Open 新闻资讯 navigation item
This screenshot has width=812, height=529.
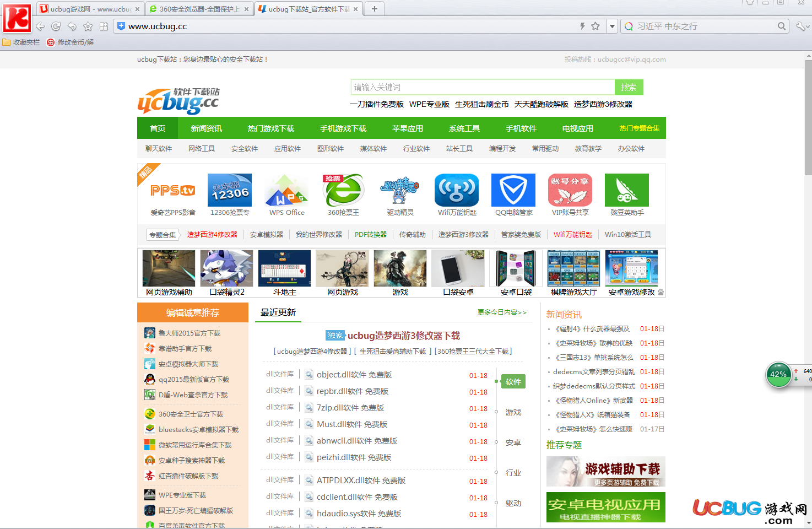click(x=207, y=128)
